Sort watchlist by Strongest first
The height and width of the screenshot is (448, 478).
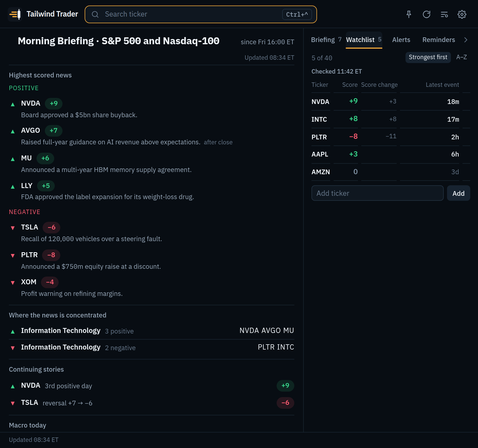click(x=428, y=57)
